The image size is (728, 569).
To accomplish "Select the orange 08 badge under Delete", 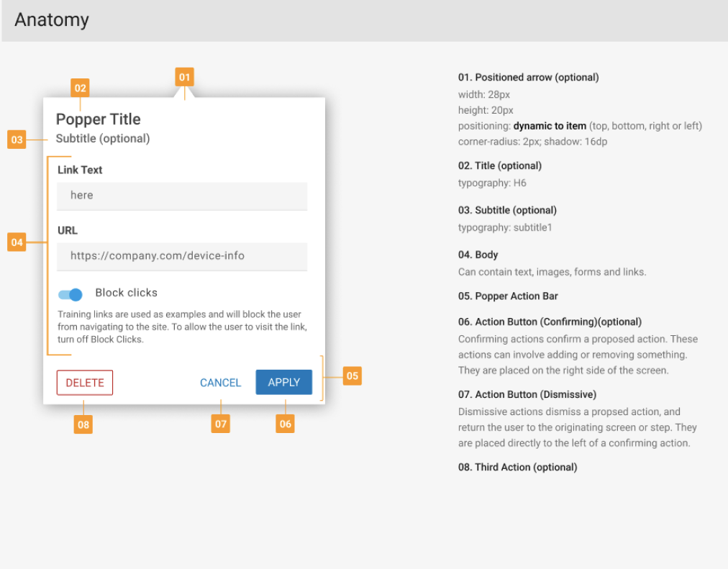I will (83, 424).
